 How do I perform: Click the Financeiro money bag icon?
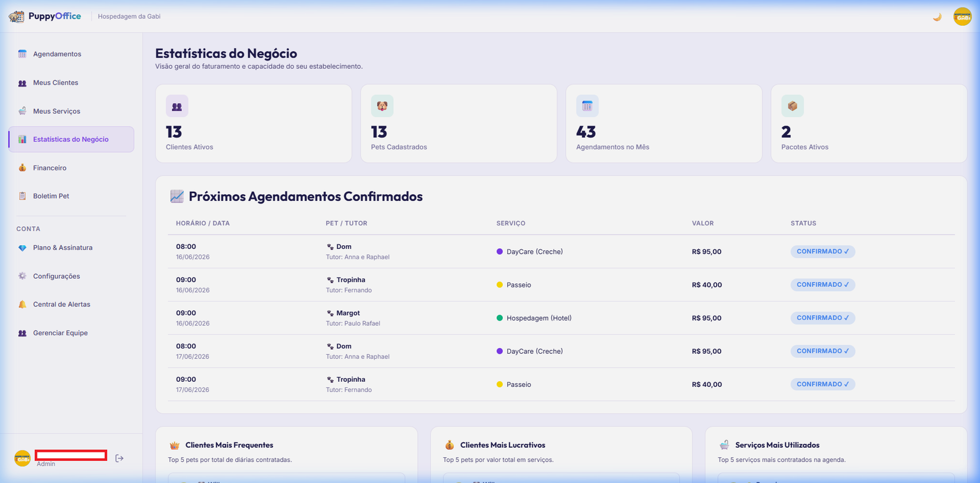pos(22,168)
